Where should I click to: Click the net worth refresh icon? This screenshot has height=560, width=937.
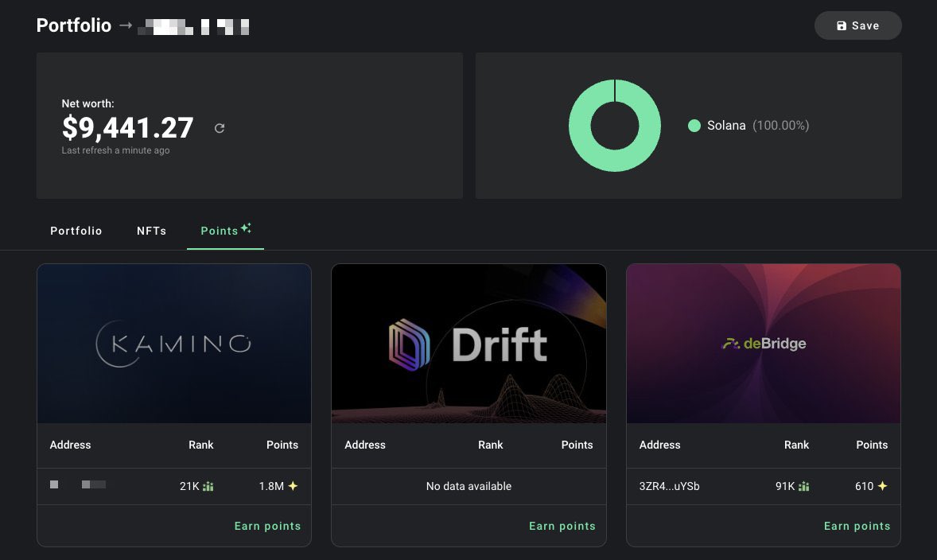[x=220, y=128]
